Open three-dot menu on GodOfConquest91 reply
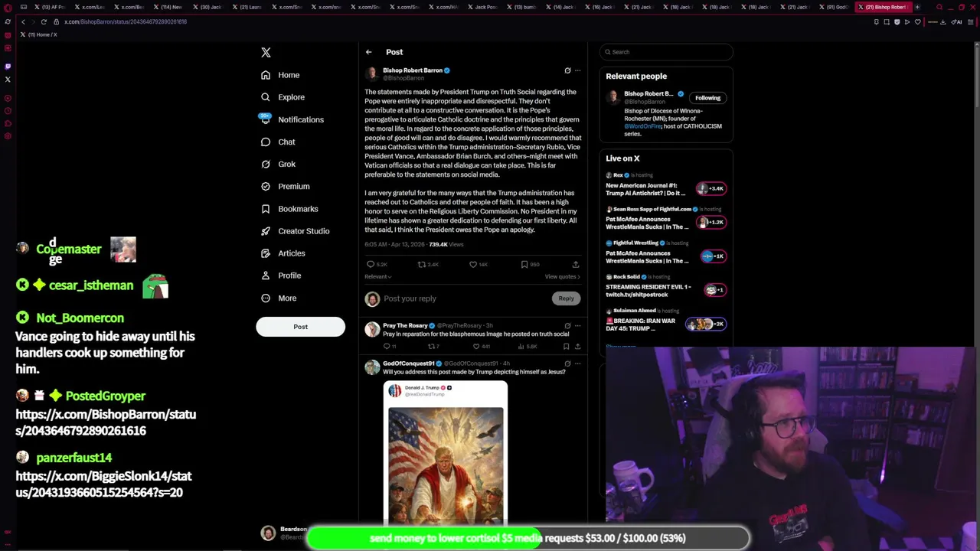Image resolution: width=980 pixels, height=551 pixels. 578,364
